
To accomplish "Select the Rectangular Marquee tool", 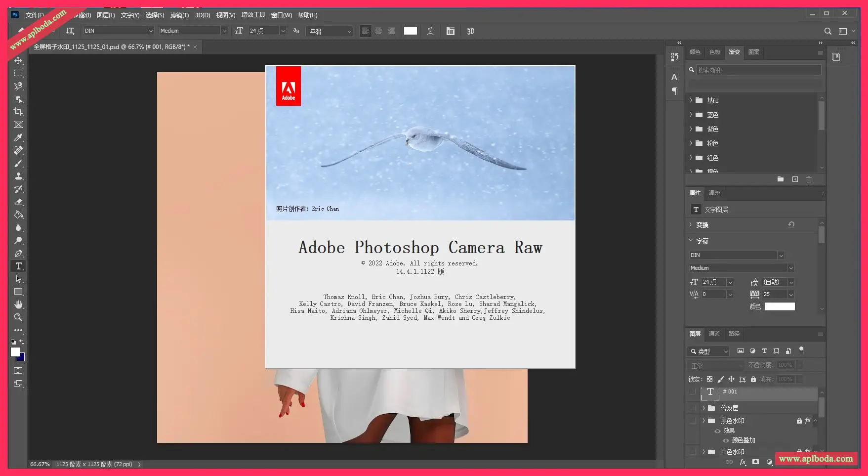I will pyautogui.click(x=18, y=73).
